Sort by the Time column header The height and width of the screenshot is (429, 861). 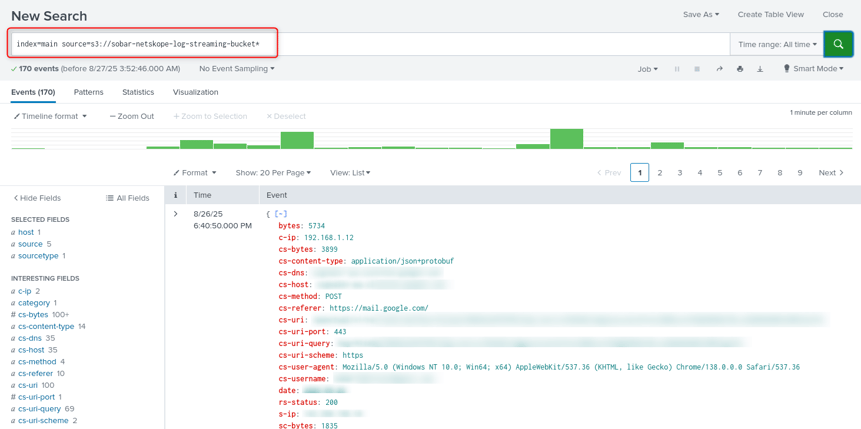[202, 195]
